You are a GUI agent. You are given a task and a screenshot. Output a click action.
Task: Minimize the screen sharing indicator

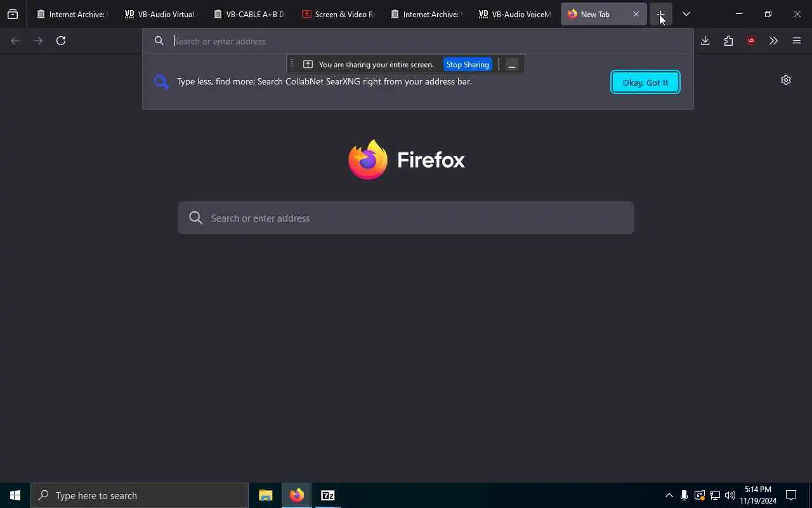512,64
